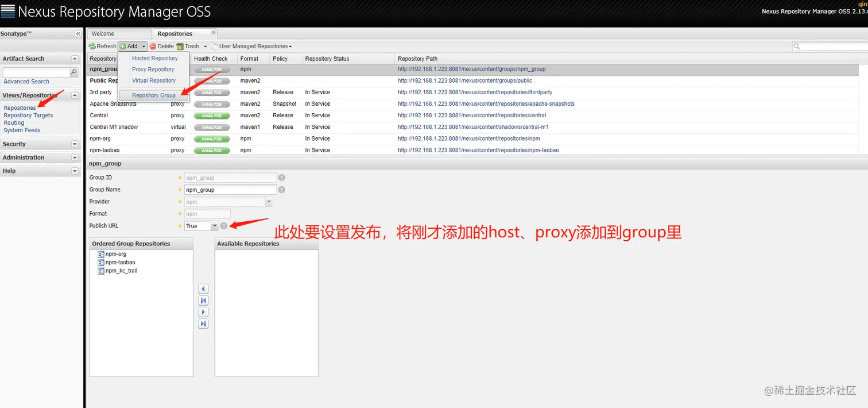868x408 pixels.
Task: Click Analyze button for Central row
Action: 212,116
